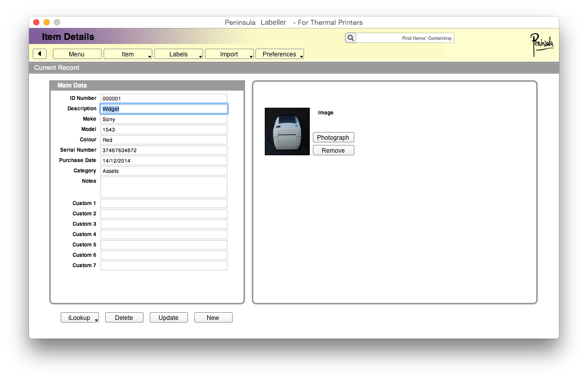This screenshot has height=380, width=588.
Task: Expand the iLookup dropdown button
Action: point(80,317)
